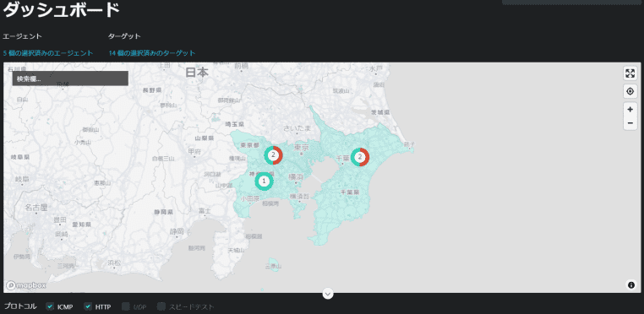Click the fullscreen map icon
The width and height of the screenshot is (644, 314).
[630, 73]
